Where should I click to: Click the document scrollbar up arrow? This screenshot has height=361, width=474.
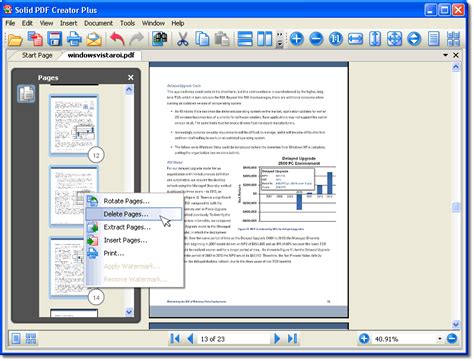pos(456,67)
